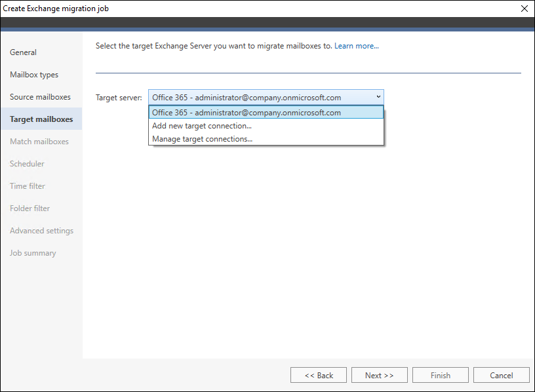Image resolution: width=535 pixels, height=392 pixels.
Task: Click the Next >> button
Action: pos(380,375)
